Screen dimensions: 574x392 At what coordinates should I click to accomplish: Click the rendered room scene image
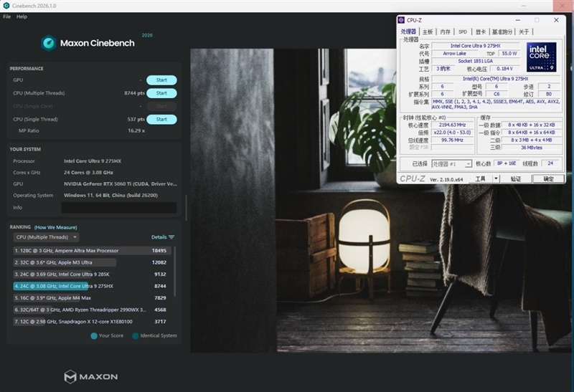coord(380,201)
